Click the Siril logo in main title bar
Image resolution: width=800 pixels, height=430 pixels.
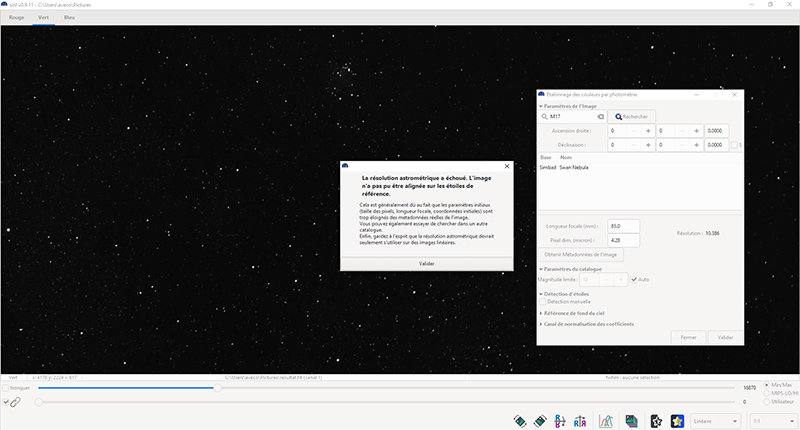tap(5, 4)
